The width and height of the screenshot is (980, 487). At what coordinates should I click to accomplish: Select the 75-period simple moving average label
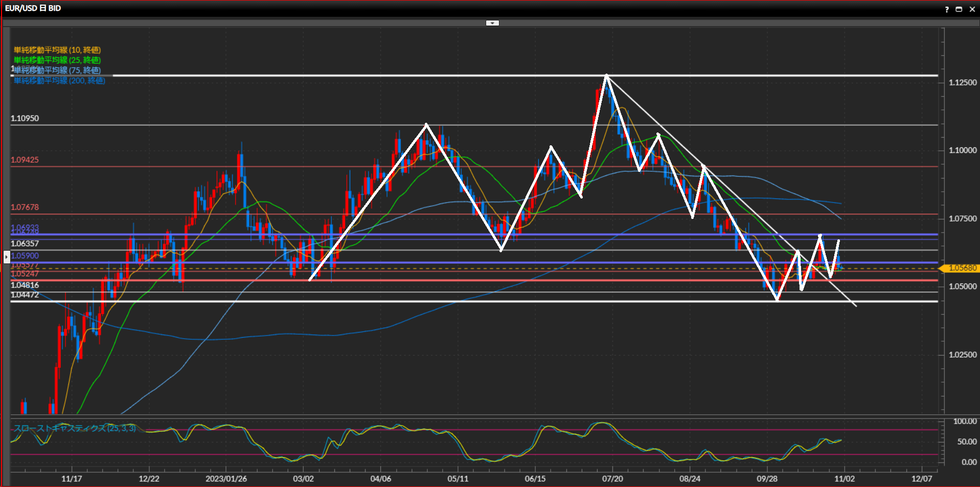pos(57,70)
